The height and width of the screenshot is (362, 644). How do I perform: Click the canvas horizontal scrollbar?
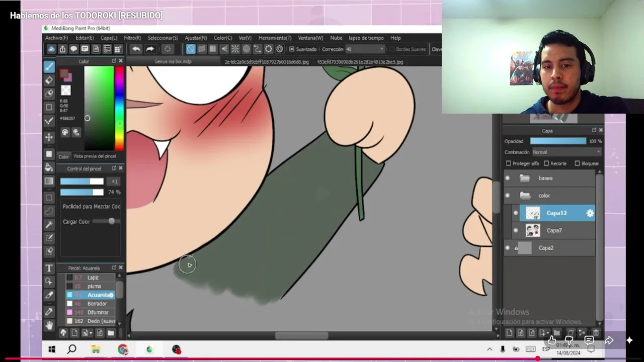pos(302,336)
